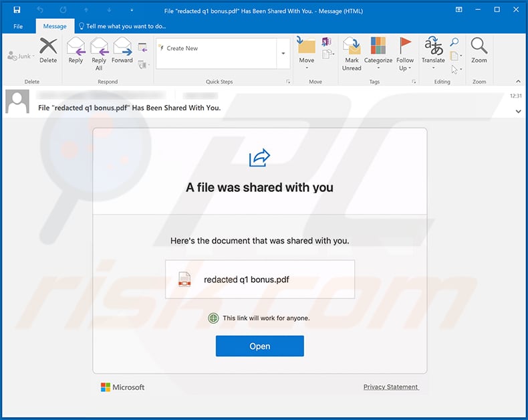Save the message using title bar icon
This screenshot has width=528, height=420.
click(16, 10)
